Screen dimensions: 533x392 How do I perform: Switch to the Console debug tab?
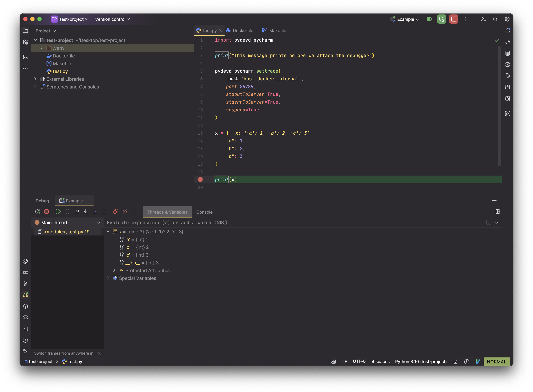pos(204,212)
